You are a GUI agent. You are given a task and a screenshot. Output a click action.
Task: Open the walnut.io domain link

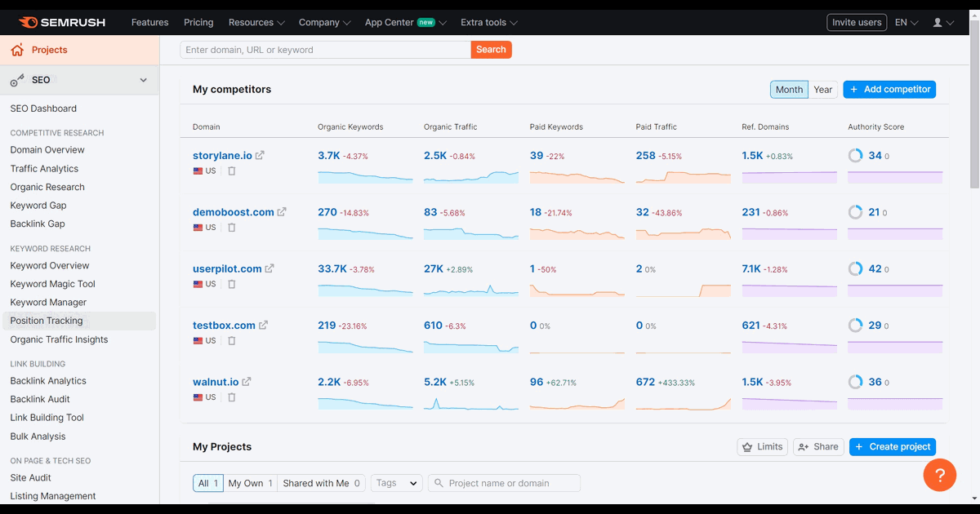[216, 382]
